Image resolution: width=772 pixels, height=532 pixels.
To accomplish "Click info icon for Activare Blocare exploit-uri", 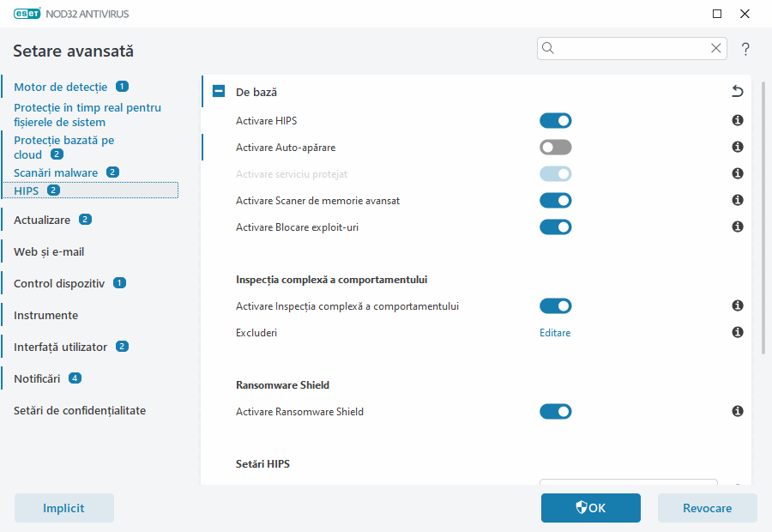I will [737, 227].
